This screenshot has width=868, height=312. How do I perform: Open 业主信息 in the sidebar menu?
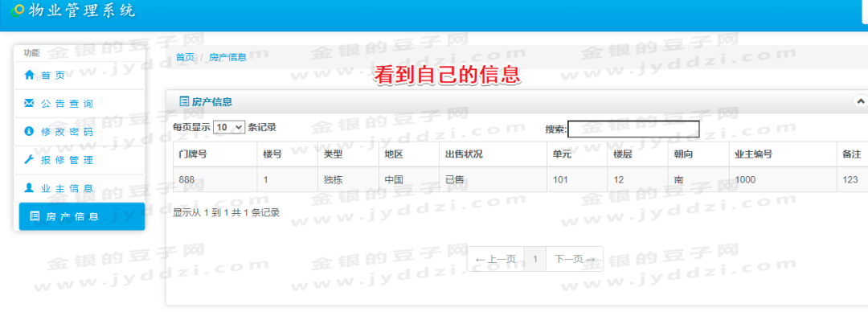click(x=79, y=188)
